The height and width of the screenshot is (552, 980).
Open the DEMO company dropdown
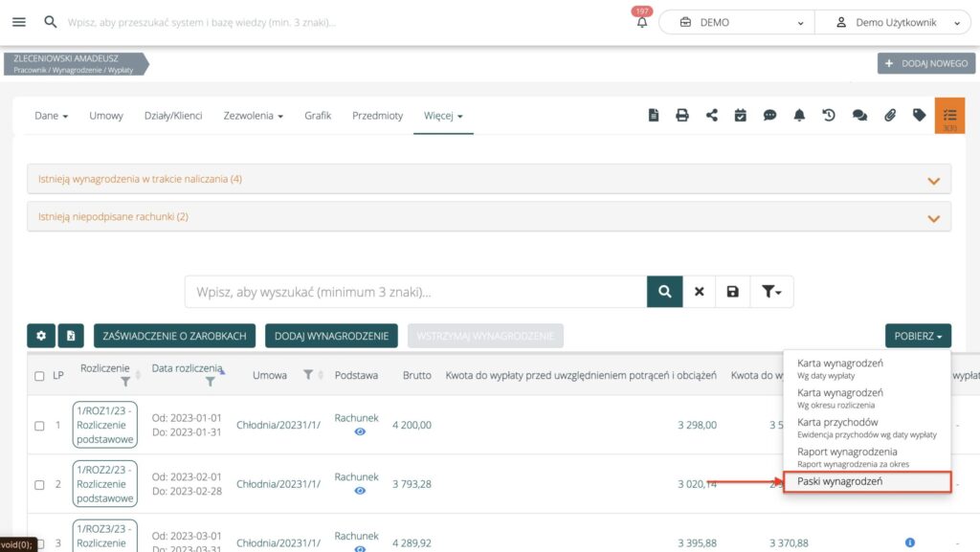736,23
